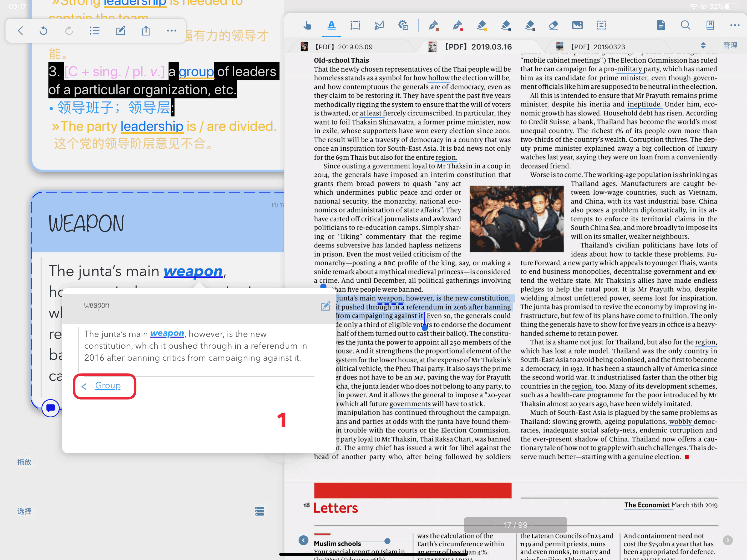Tap the Old-school Thais heading
747x560 pixels.
342,60
